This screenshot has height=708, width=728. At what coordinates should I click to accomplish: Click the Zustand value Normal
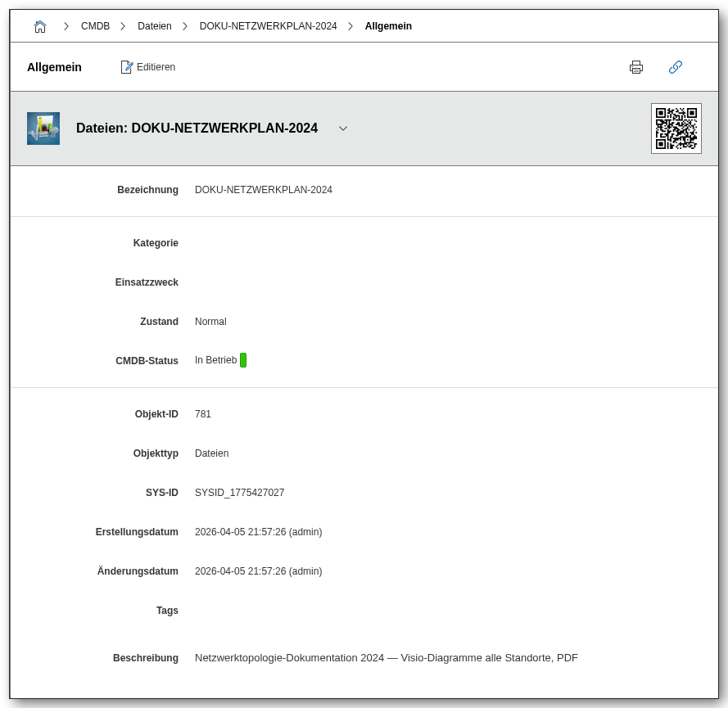click(210, 322)
